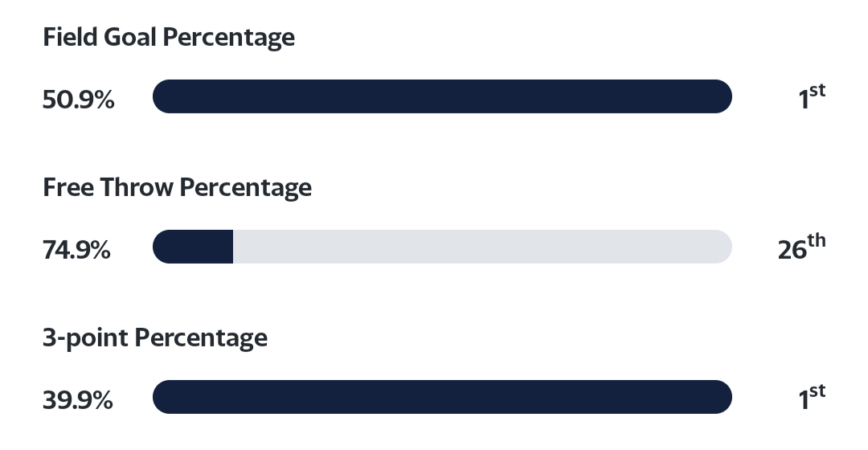The height and width of the screenshot is (450, 868).
Task: Click the 1st rank beside 3-point bar
Action: pyautogui.click(x=812, y=399)
